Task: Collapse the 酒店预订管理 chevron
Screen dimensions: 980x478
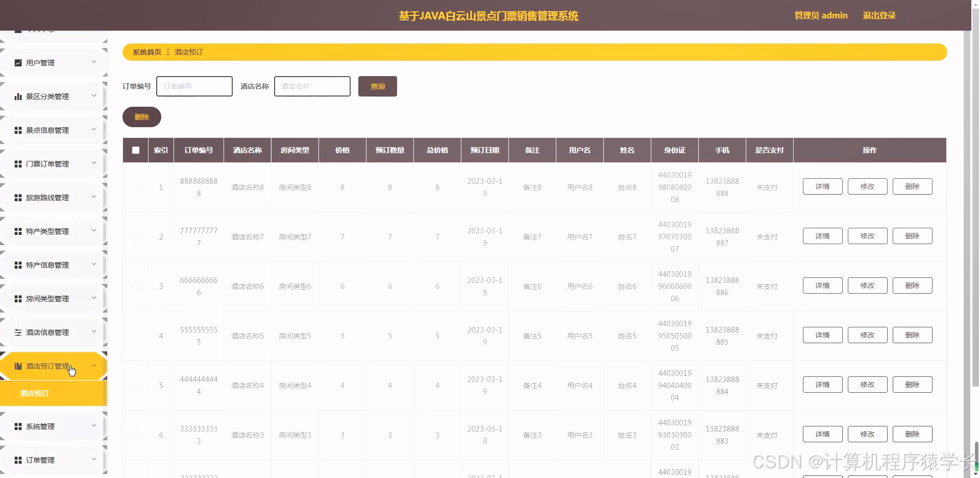Action: pos(94,366)
